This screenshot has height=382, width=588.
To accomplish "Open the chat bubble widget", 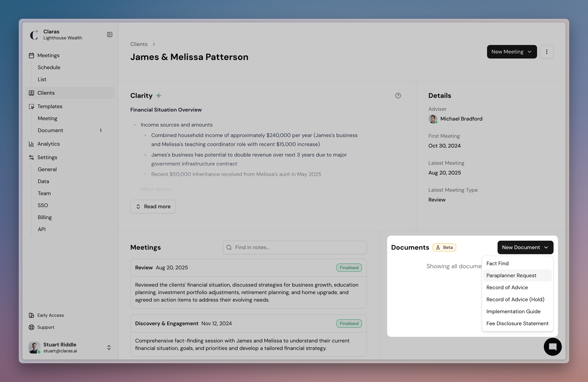I will coord(553,347).
